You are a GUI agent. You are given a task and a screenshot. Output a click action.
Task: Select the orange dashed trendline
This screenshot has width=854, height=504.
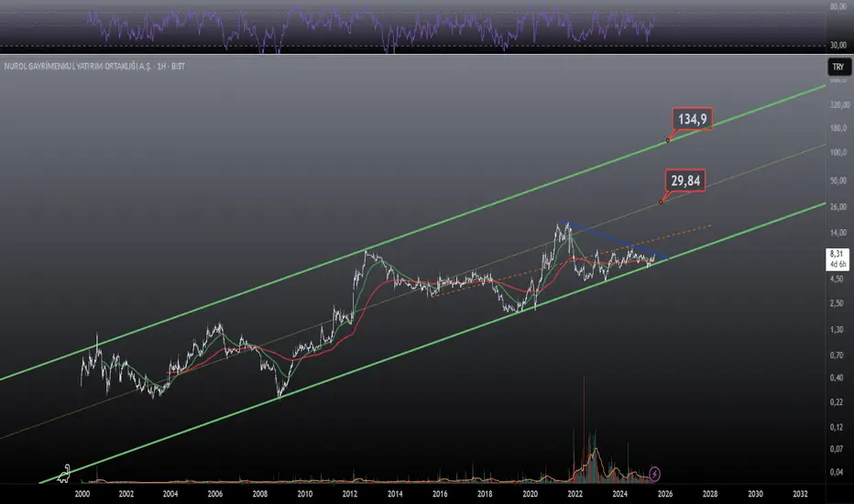tap(572, 260)
